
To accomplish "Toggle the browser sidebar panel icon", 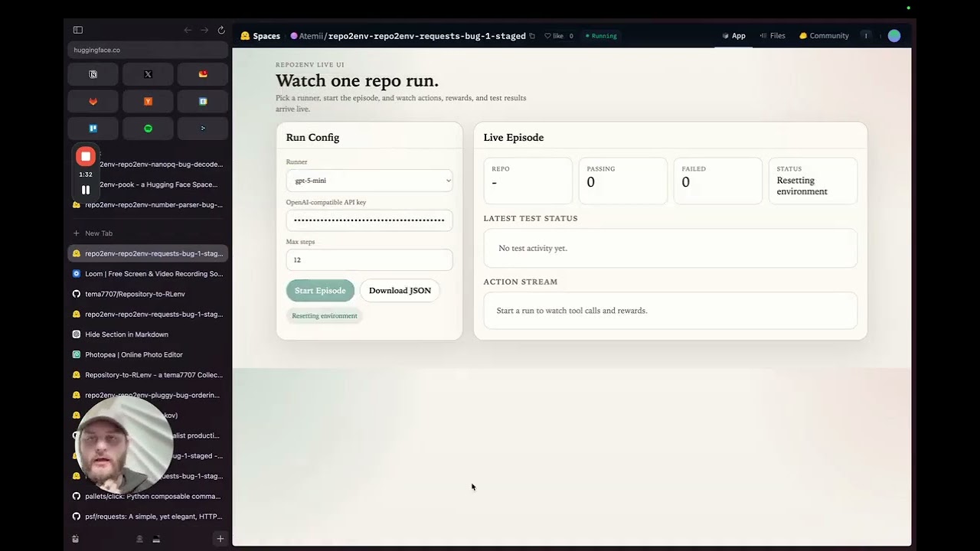I will click(78, 30).
